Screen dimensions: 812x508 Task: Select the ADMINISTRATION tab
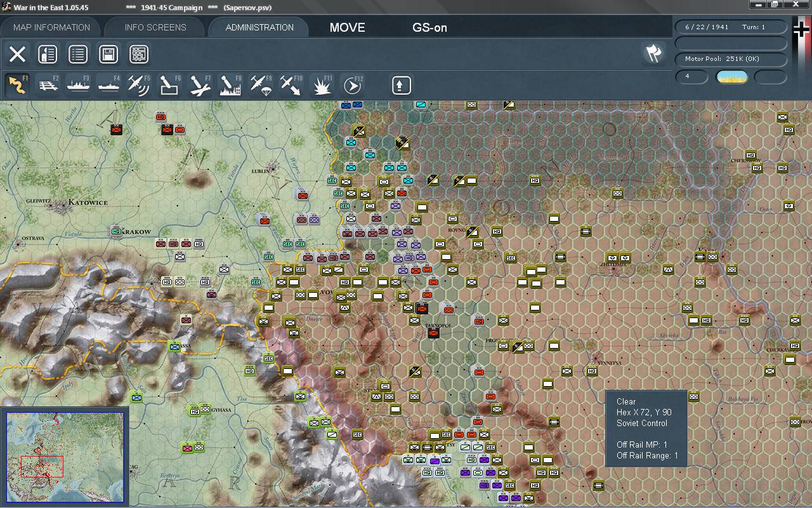(x=259, y=27)
